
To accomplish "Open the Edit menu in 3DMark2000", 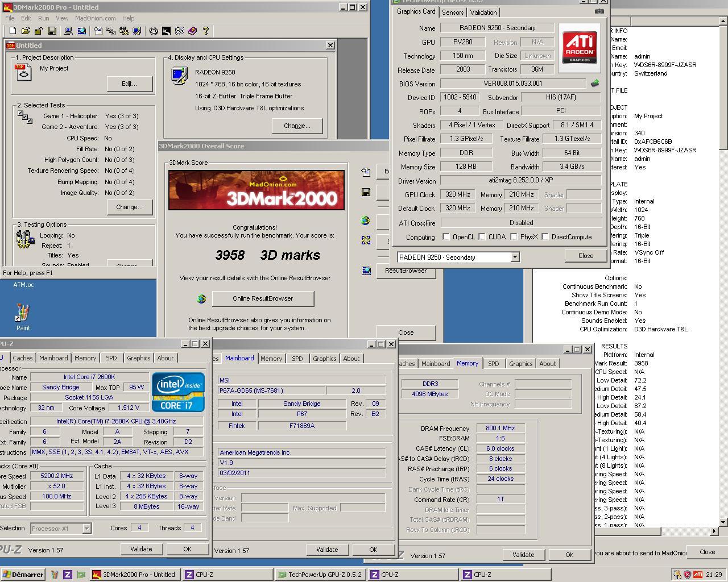I will coord(26,18).
